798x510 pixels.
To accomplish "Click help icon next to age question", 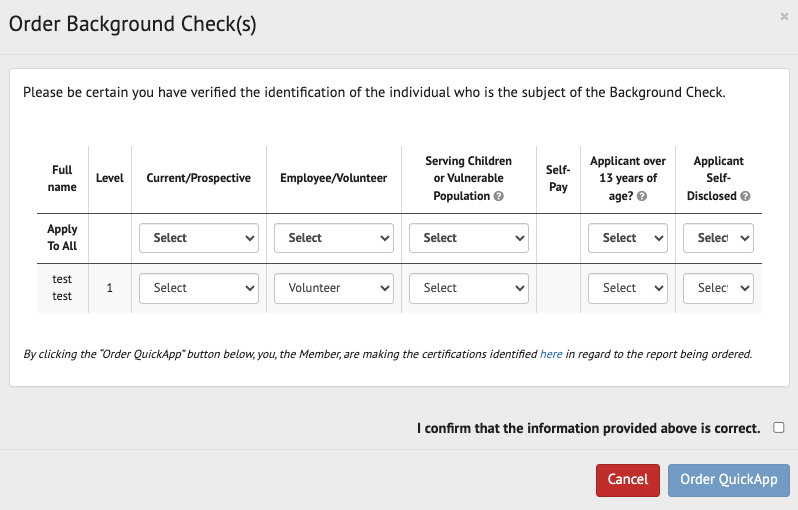I will pyautogui.click(x=641, y=197).
